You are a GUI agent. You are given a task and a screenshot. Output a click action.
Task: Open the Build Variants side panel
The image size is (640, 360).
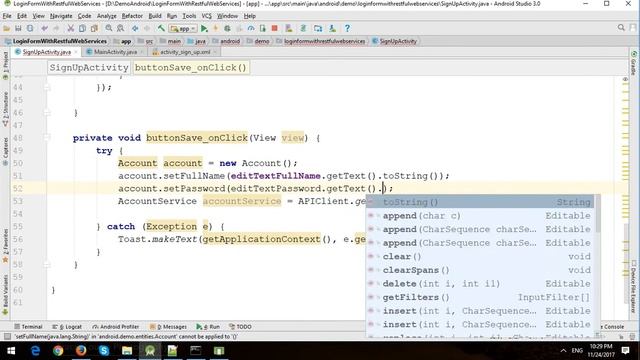pyautogui.click(x=5, y=295)
